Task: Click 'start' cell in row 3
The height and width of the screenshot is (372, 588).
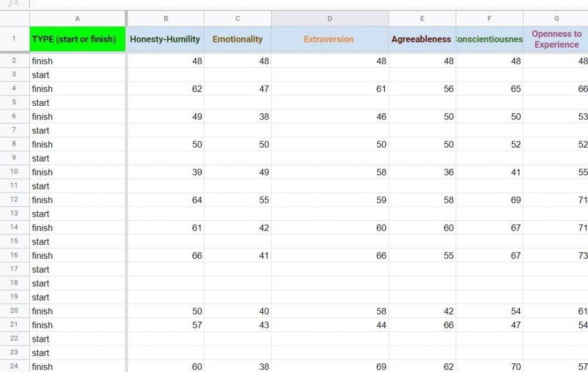Action: tap(78, 75)
